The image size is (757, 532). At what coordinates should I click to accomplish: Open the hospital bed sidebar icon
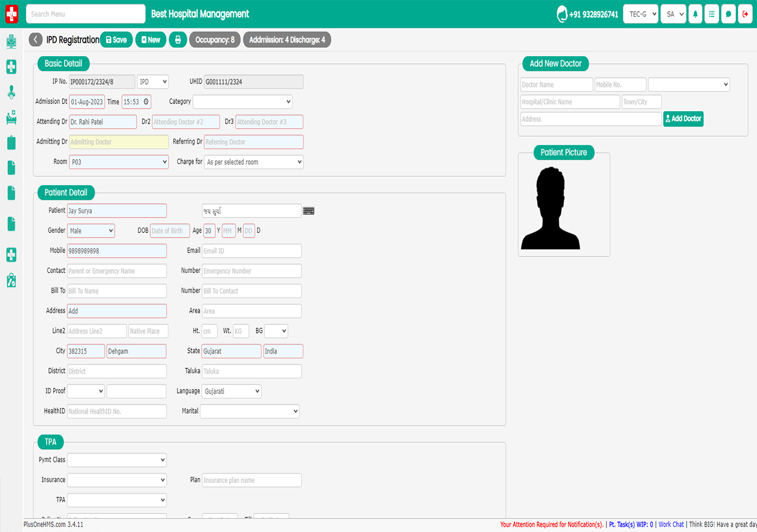coord(11,118)
